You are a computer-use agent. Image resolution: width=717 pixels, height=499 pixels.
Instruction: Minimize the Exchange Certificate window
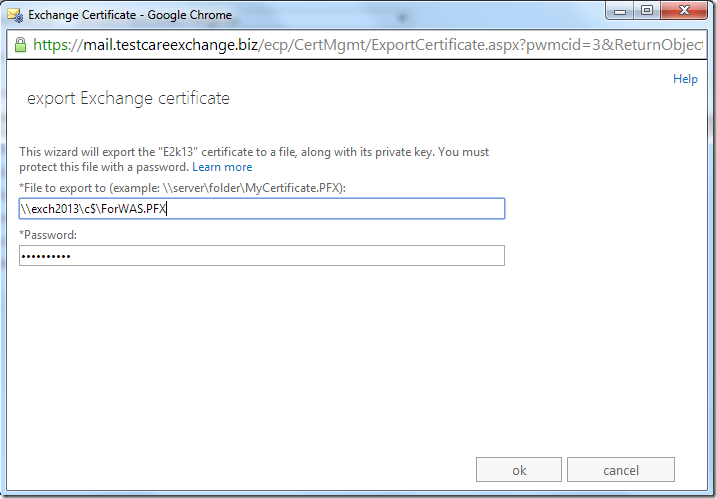[x=620, y=11]
